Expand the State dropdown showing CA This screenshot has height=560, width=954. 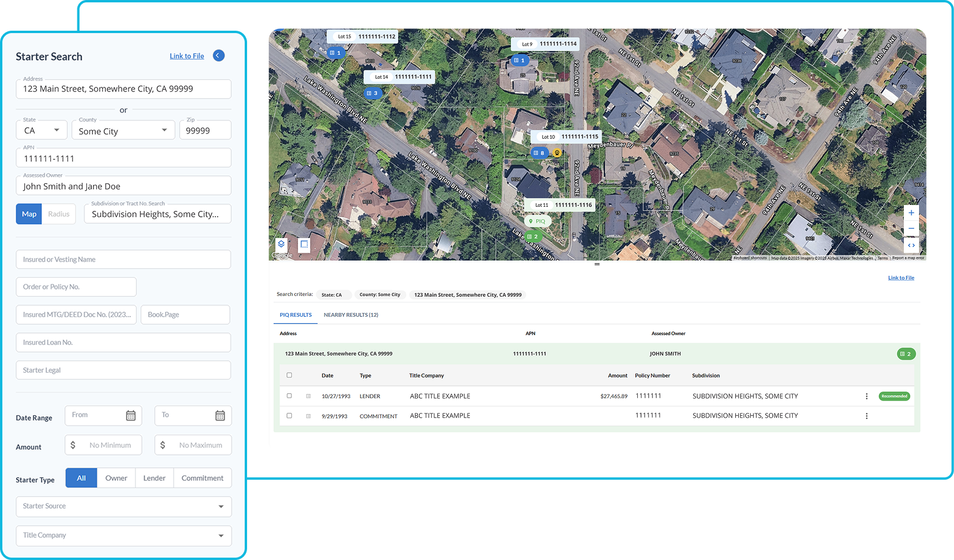(41, 131)
